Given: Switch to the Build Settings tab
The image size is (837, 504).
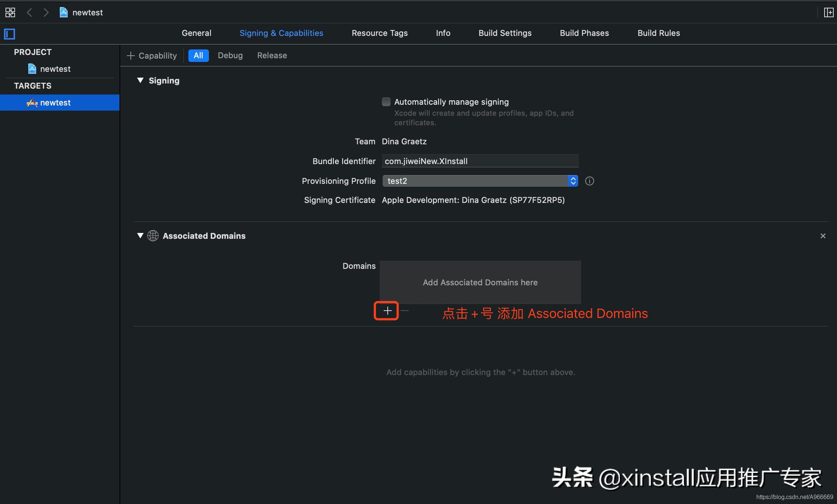Looking at the screenshot, I should (505, 33).
